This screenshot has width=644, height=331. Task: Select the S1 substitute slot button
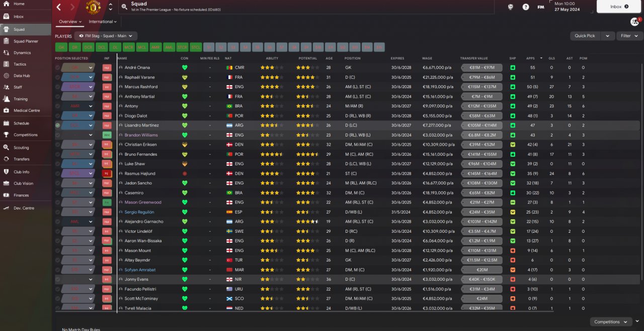(x=209, y=47)
